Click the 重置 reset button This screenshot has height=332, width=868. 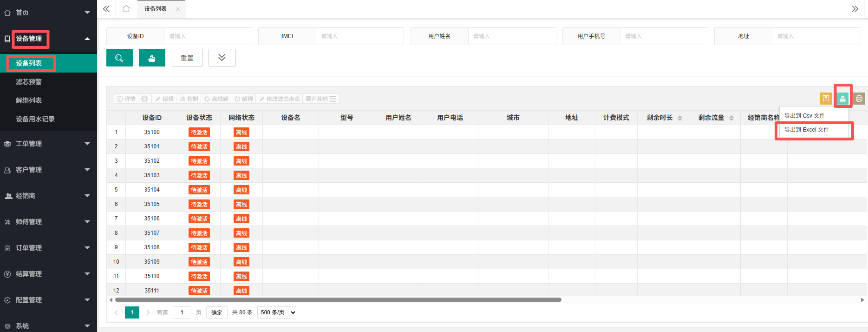click(187, 58)
